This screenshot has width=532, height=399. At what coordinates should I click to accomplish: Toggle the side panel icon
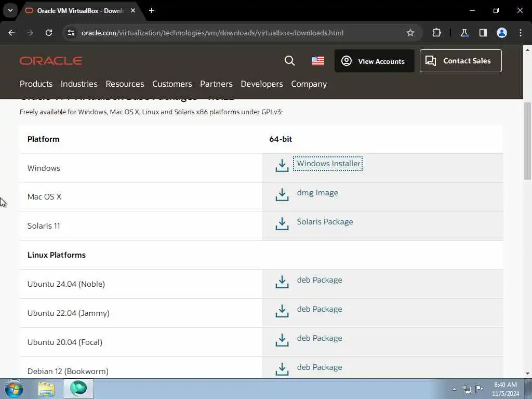coord(483,33)
